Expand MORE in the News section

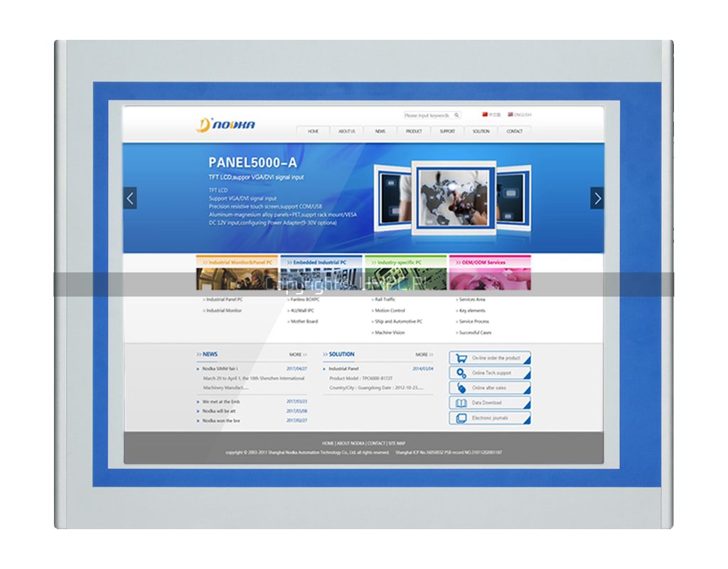pyautogui.click(x=297, y=354)
